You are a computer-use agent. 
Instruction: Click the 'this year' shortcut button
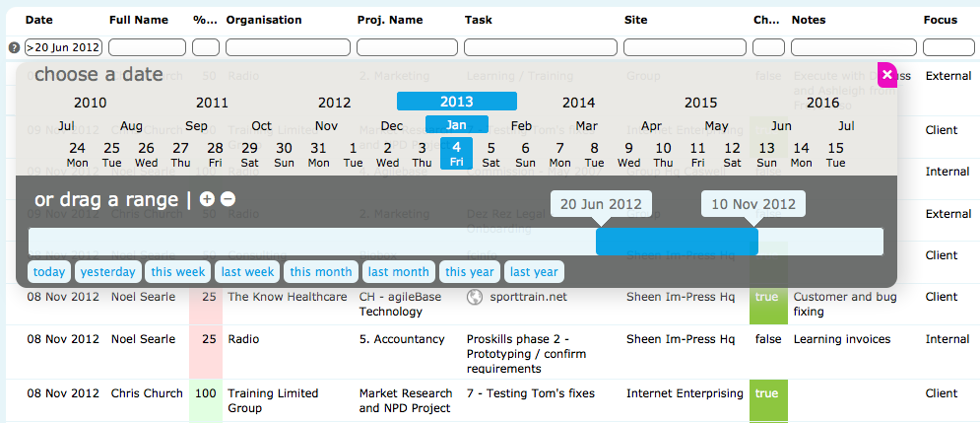[469, 272]
